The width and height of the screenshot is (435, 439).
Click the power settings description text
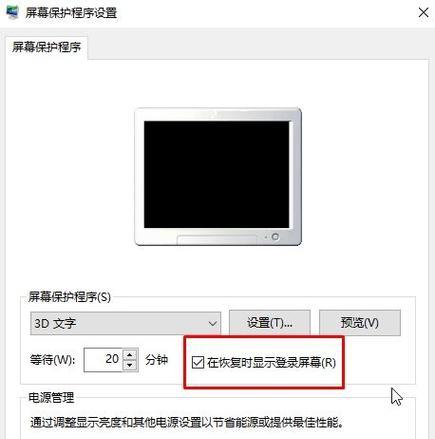(x=187, y=423)
